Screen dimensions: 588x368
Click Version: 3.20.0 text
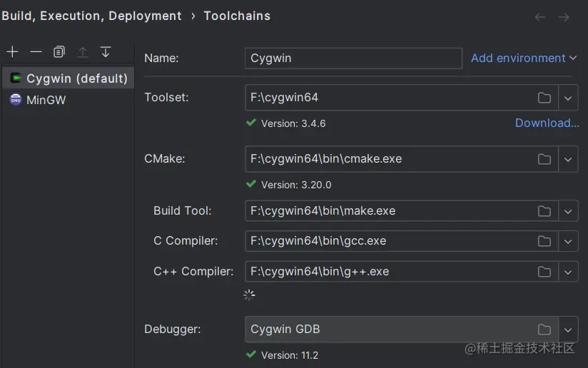point(296,185)
